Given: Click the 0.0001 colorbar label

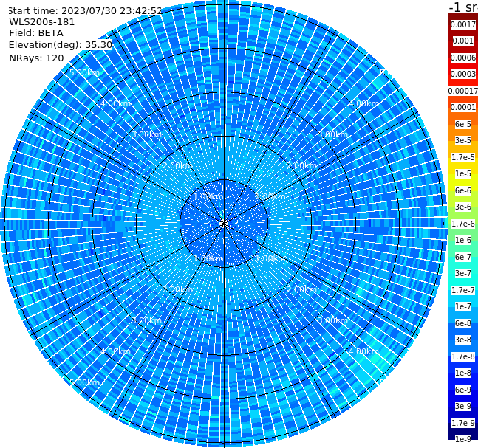Looking at the screenshot, I should coord(463,107).
